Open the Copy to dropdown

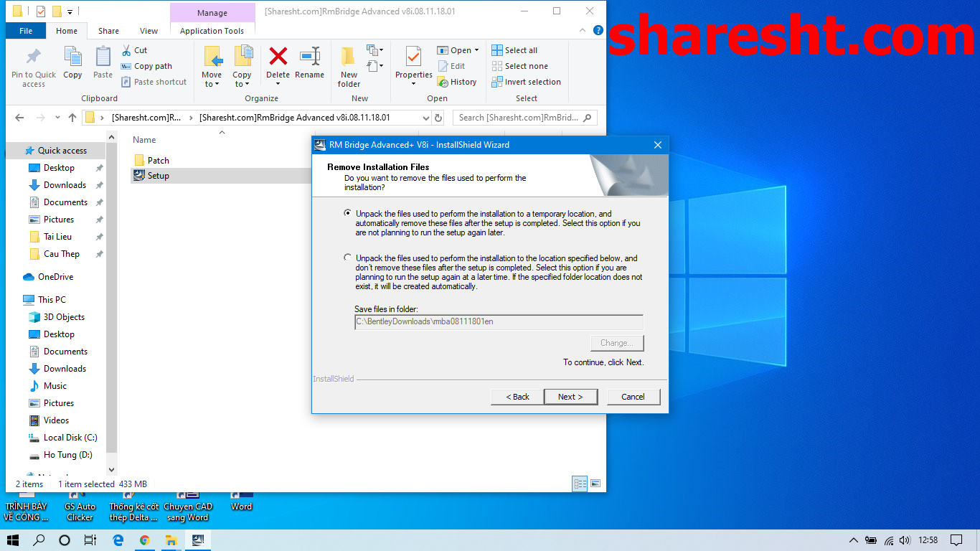tap(242, 66)
